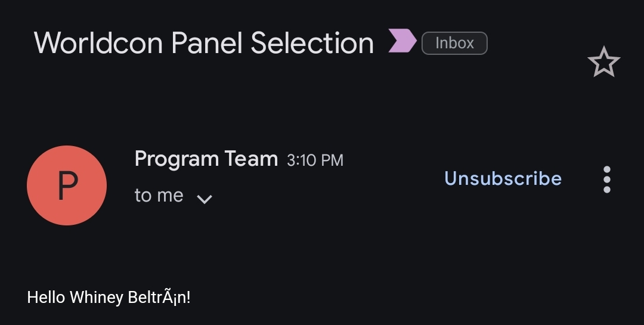The width and height of the screenshot is (644, 325).
Task: Click the word "Selection" in the subject
Action: pyautogui.click(x=312, y=43)
